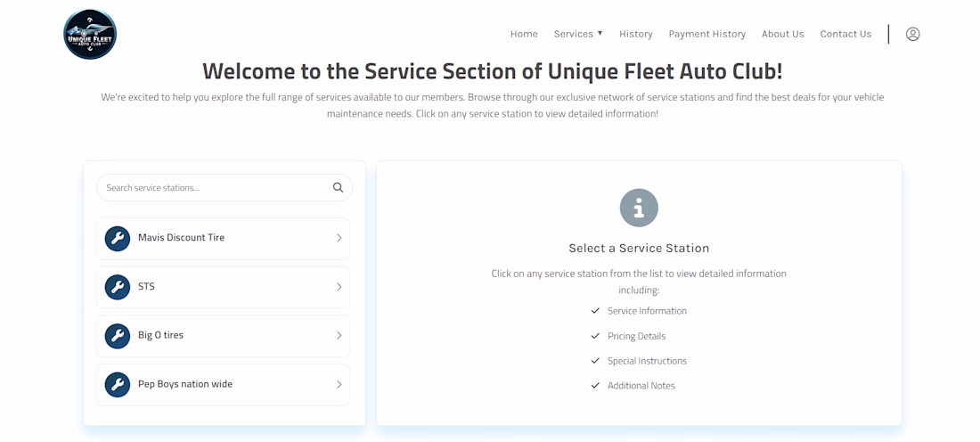The height and width of the screenshot is (442, 980).
Task: Click the Special Instructions list text
Action: tap(647, 361)
